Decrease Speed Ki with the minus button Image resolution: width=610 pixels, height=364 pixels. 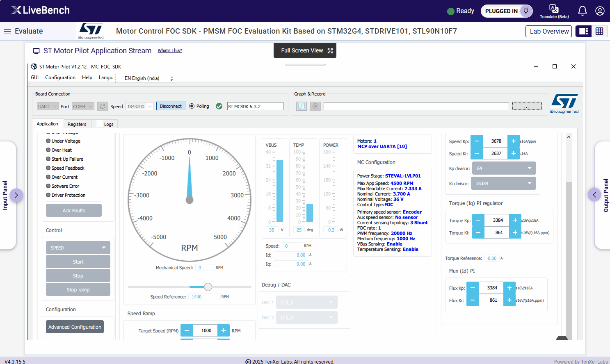click(x=477, y=153)
